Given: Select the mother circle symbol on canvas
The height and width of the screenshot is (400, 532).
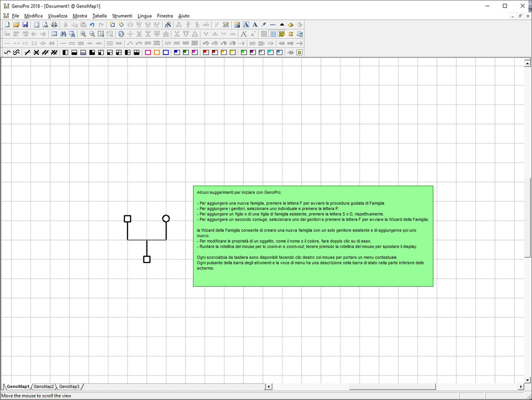Looking at the screenshot, I should (166, 218).
